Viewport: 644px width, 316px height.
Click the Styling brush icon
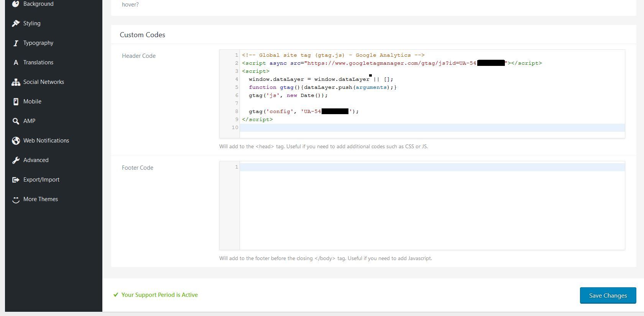click(x=16, y=23)
